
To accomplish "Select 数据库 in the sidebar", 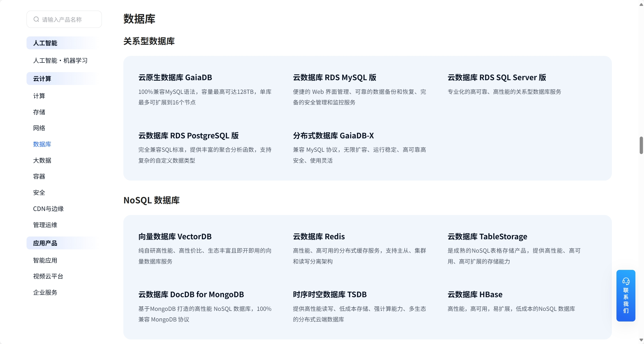I will point(42,144).
